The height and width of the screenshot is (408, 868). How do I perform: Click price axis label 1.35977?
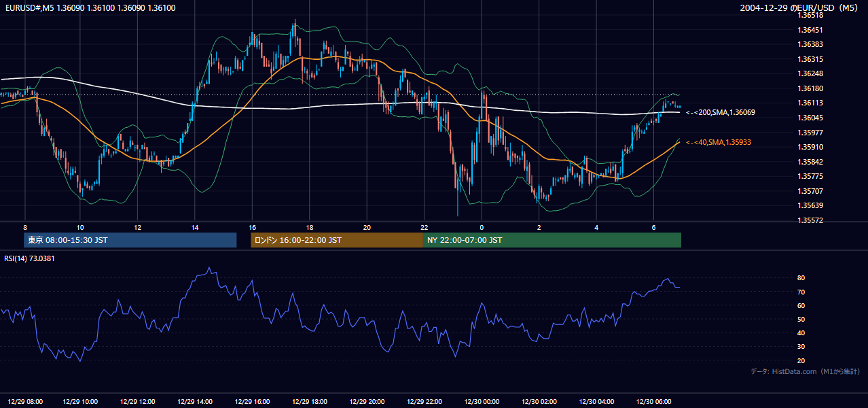811,133
